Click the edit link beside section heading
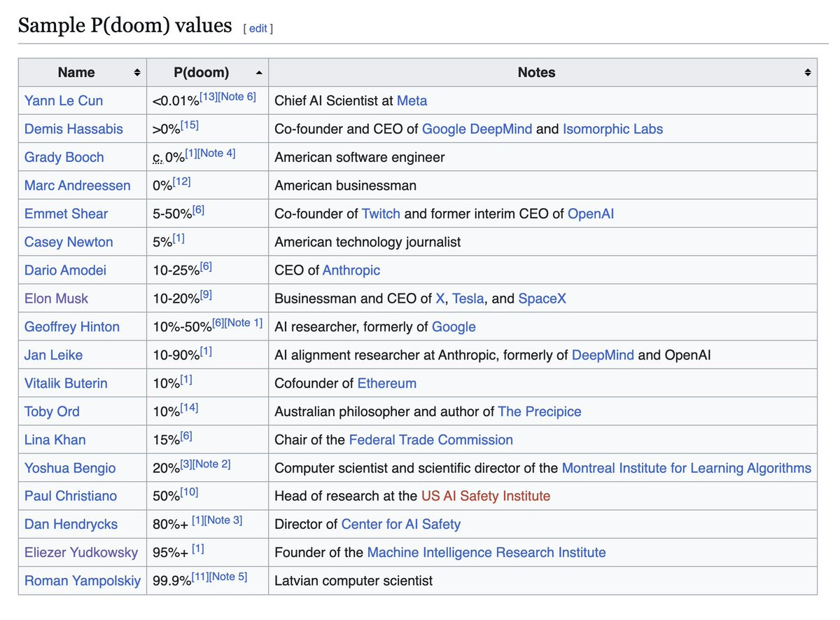The height and width of the screenshot is (620, 840). (258, 28)
